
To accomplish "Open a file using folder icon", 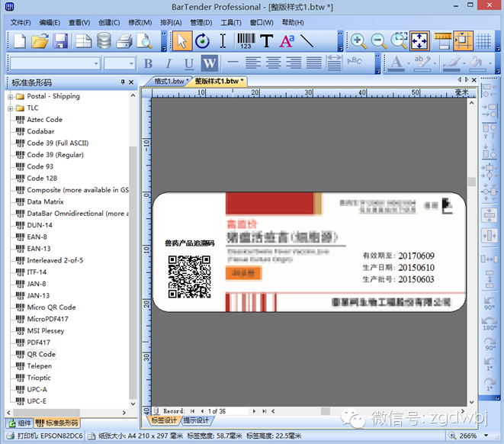I will (40, 41).
